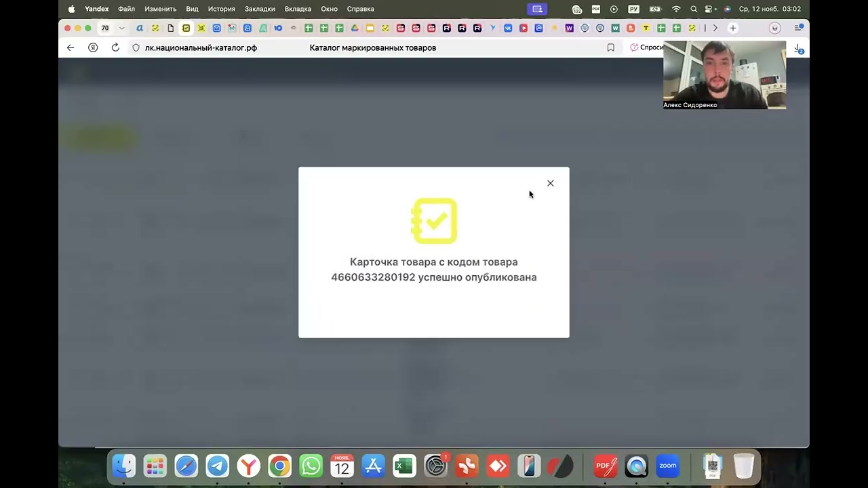Switch to the Google Drive browser tab
The width and height of the screenshot is (868, 488).
coord(354,28)
